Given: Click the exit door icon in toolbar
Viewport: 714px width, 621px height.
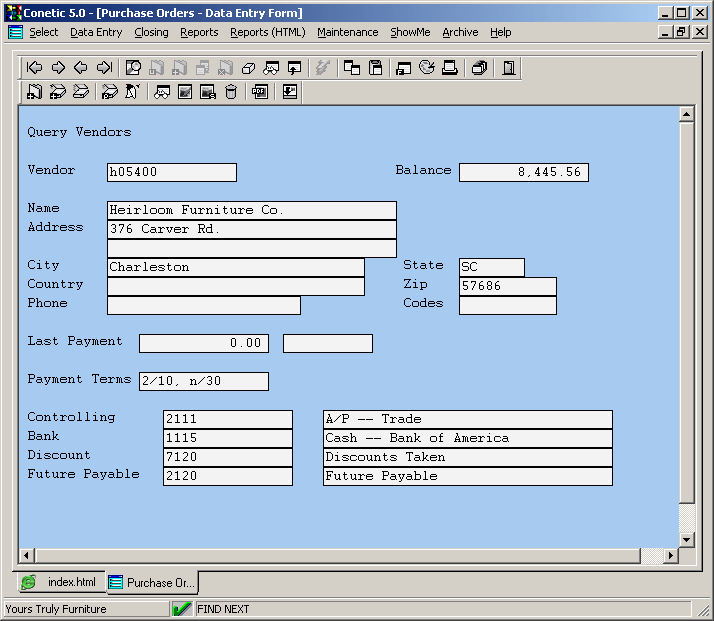Looking at the screenshot, I should click(509, 68).
